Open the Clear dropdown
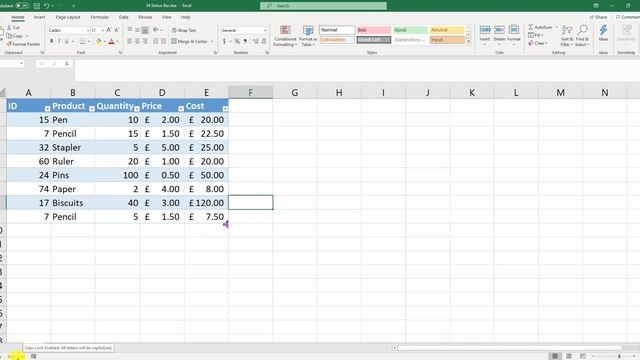Viewport: 640px width, 360px height. point(537,43)
